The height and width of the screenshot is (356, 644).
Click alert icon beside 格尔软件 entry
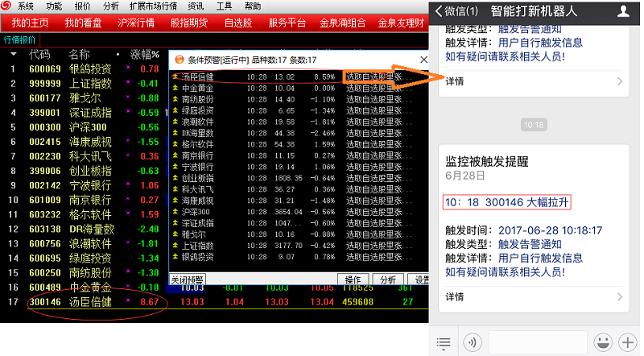pos(175,144)
